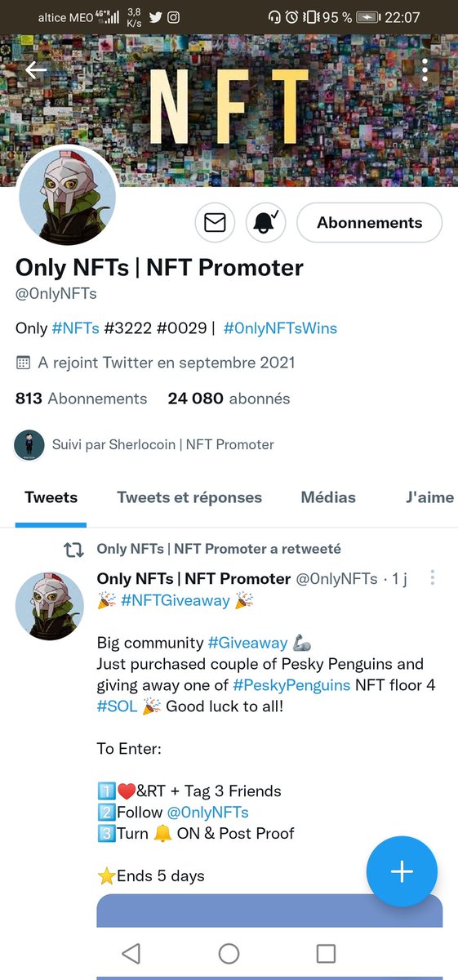Open the Only NFTs profile avatar

[x=68, y=200]
